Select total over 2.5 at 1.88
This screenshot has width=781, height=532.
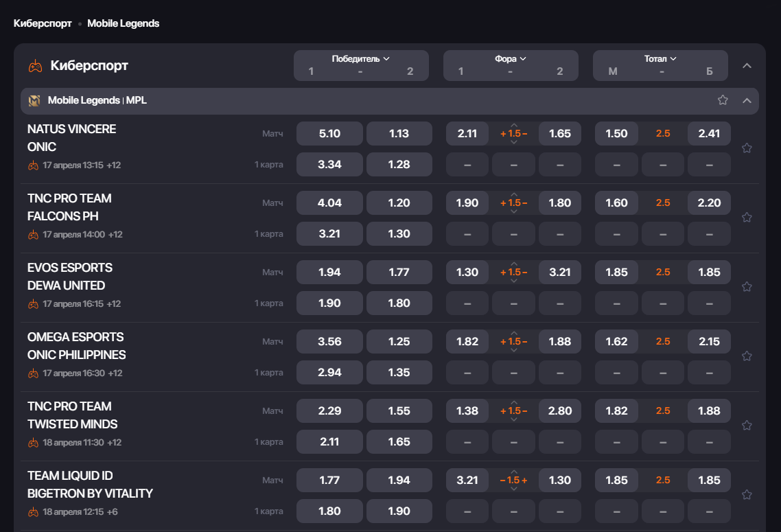pos(709,410)
